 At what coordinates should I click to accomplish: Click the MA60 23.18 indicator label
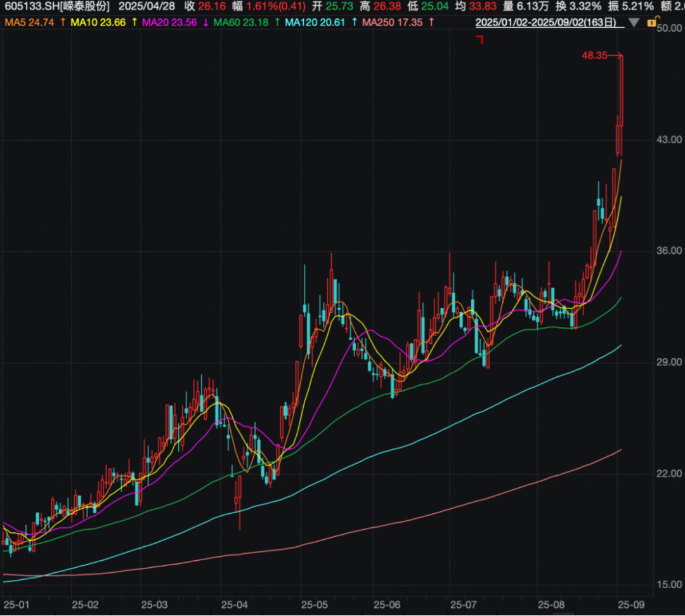[241, 22]
